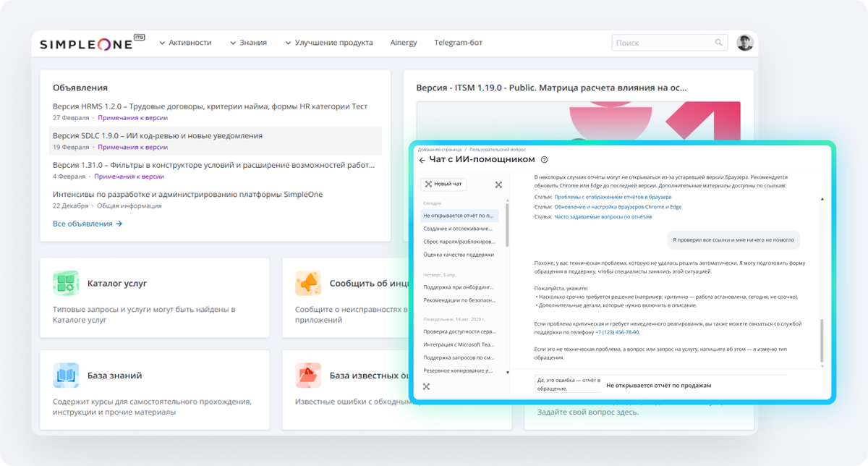The height and width of the screenshot is (466, 868).
Task: Open the Каталог услуг card title
Action: click(117, 284)
